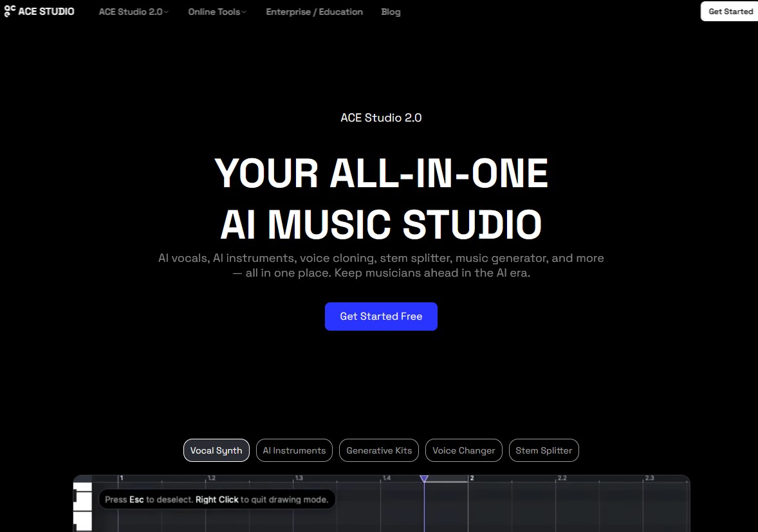758x532 pixels.
Task: Open the Online Tools dropdown
Action: coord(217,12)
